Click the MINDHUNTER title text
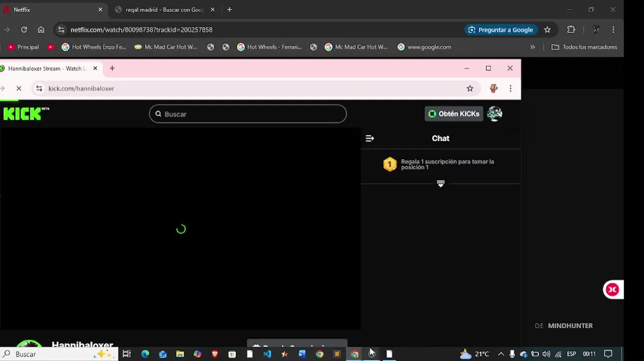Image resolution: width=644 pixels, height=361 pixels. click(x=570, y=326)
